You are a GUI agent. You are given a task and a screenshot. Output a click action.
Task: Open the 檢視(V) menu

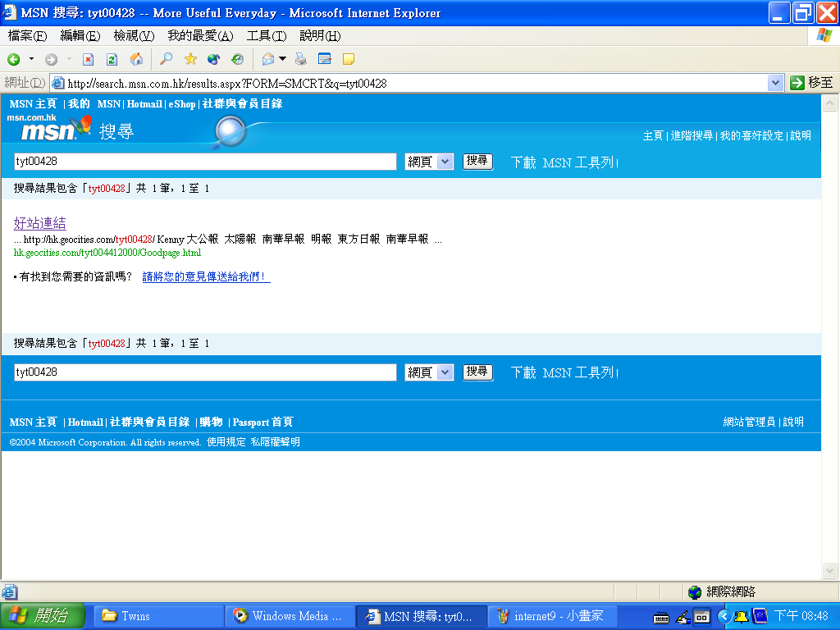coord(134,36)
